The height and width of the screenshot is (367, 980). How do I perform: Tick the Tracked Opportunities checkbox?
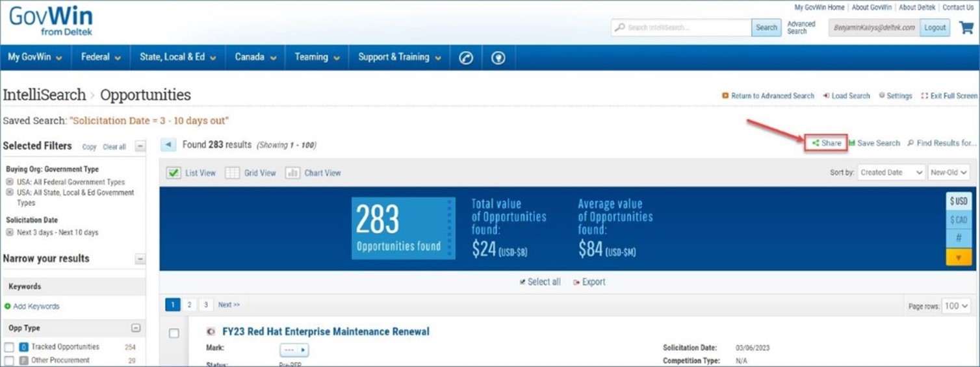[9, 348]
